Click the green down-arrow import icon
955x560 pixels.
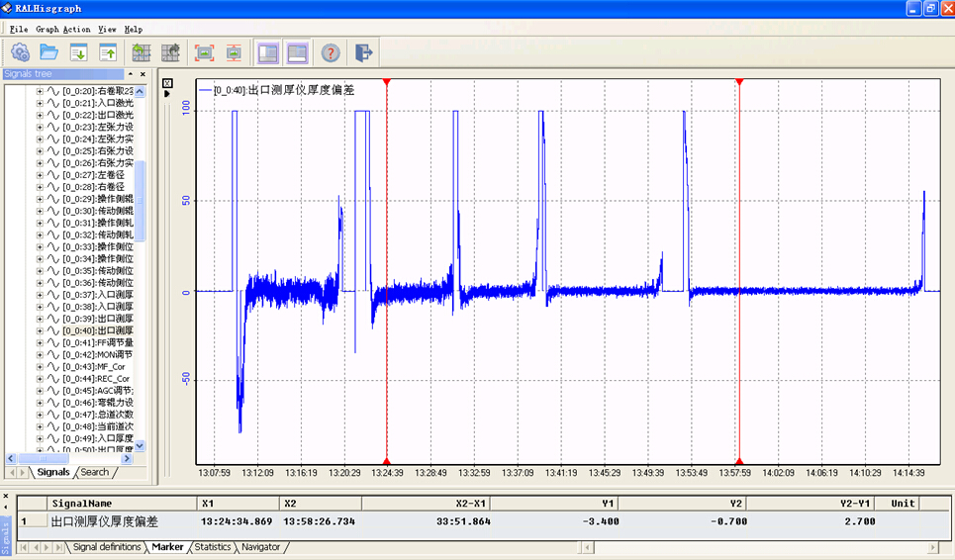(x=78, y=52)
